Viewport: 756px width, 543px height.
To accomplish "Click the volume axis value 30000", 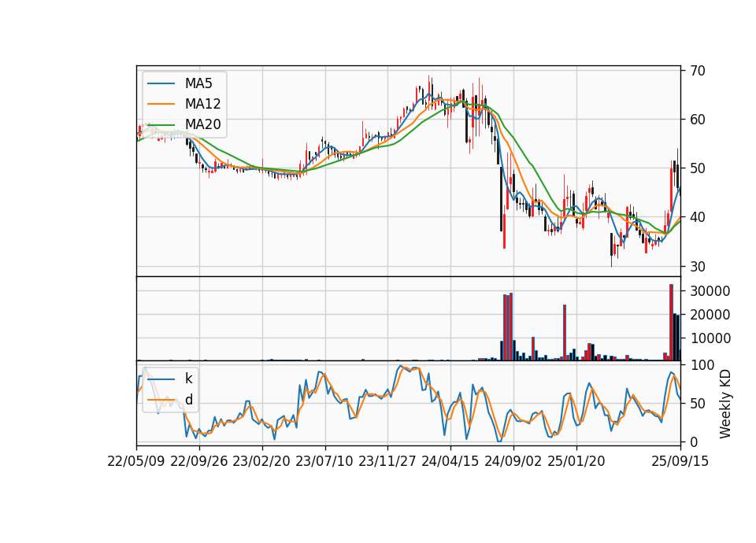I will coord(710,291).
